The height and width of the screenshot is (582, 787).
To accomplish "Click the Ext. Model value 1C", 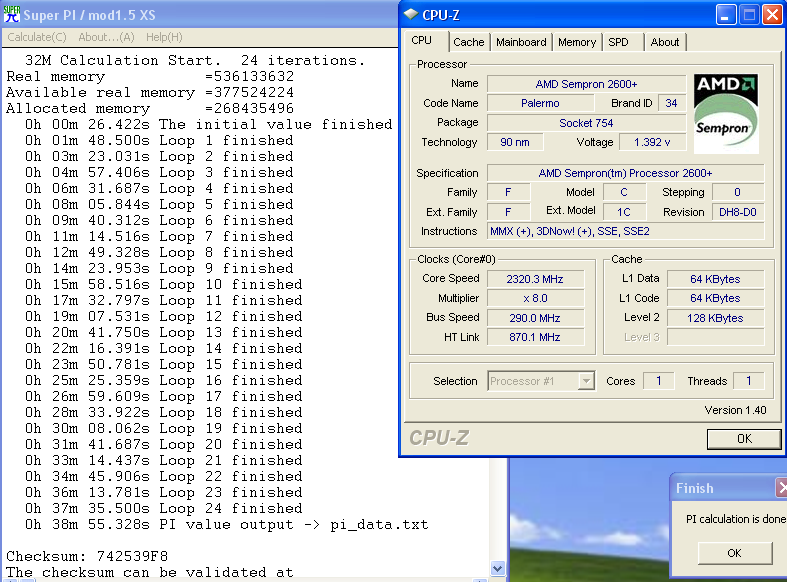I will click(x=624, y=212).
